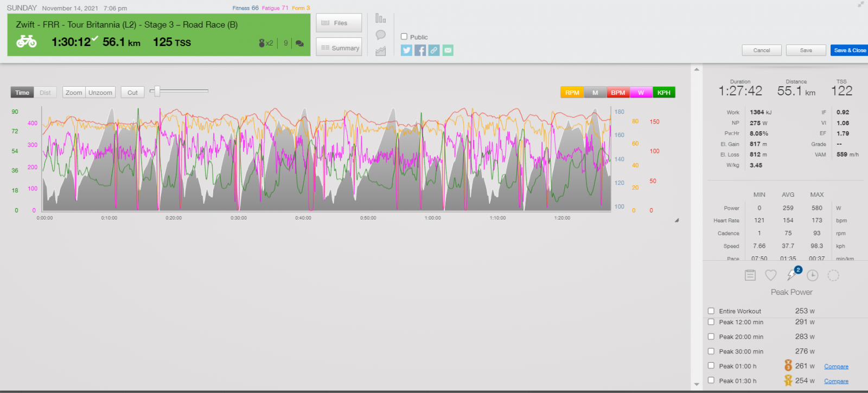Click the speech bubble comments icon

[x=381, y=35]
